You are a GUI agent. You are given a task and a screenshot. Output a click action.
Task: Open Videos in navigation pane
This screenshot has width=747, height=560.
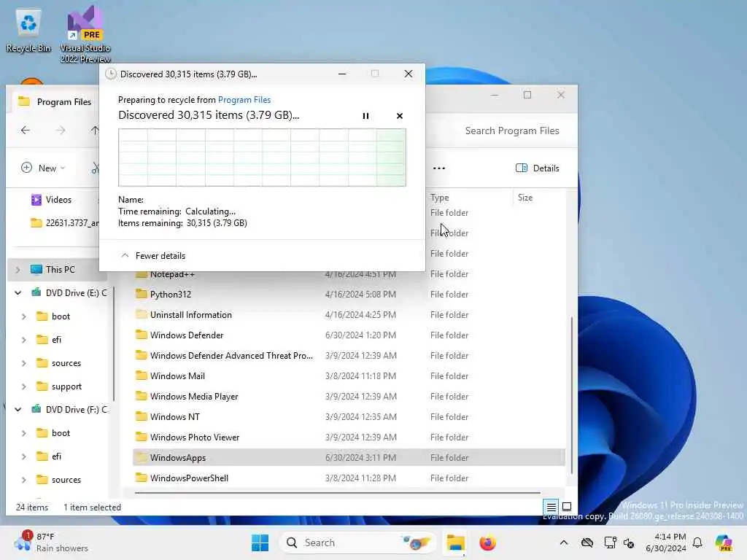coord(58,200)
